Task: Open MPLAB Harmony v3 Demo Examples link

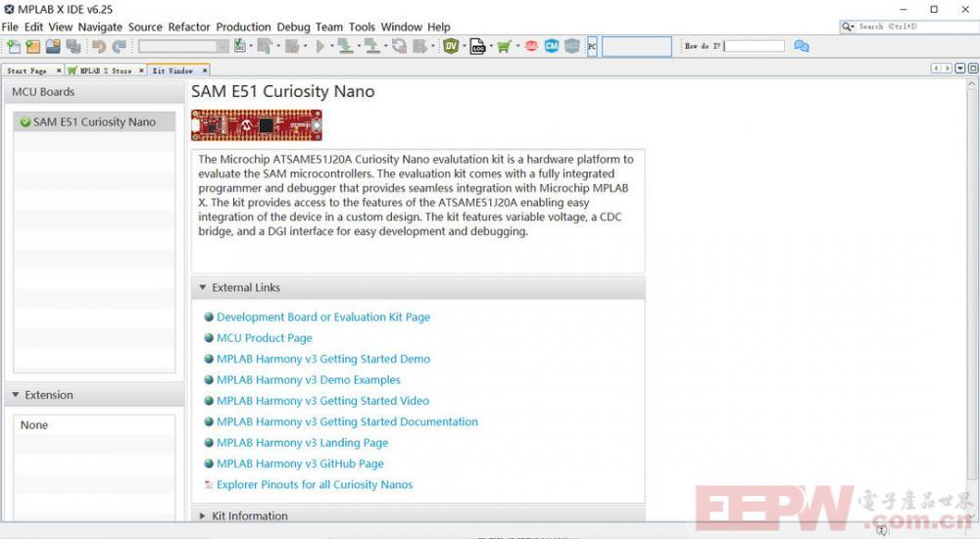Action: [308, 379]
